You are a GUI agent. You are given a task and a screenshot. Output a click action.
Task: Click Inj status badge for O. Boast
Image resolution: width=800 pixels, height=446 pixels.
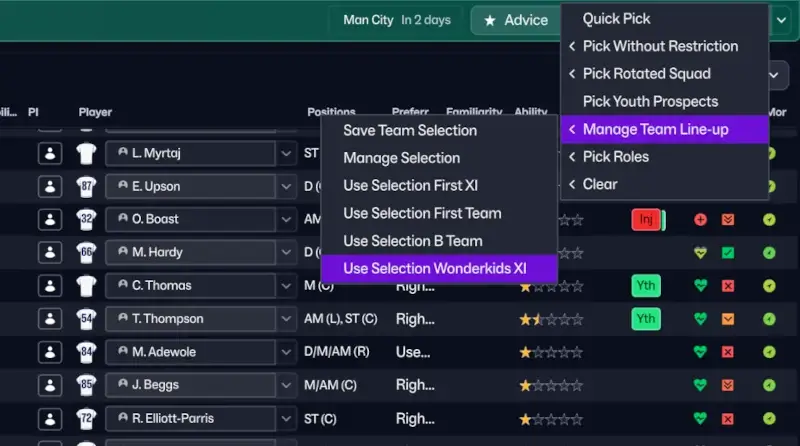click(x=646, y=219)
